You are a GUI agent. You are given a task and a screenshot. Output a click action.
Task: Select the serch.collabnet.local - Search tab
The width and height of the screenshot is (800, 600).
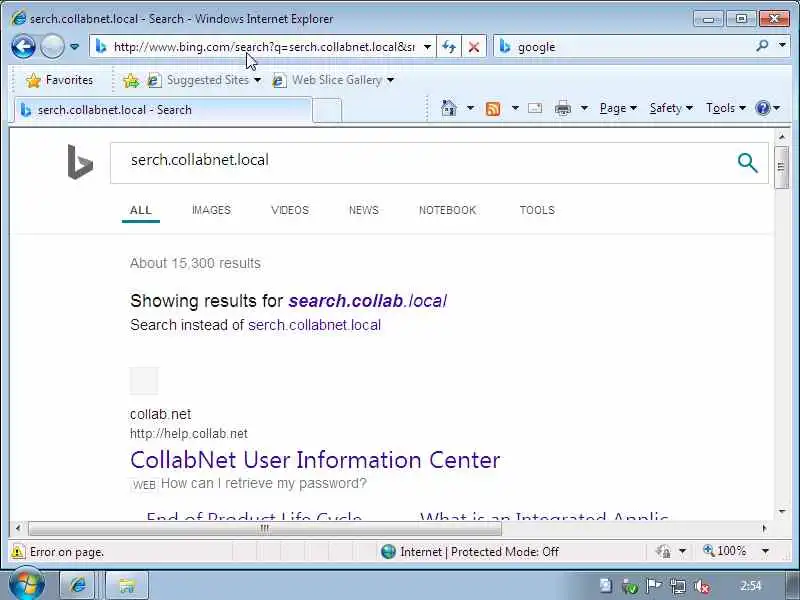pos(162,110)
